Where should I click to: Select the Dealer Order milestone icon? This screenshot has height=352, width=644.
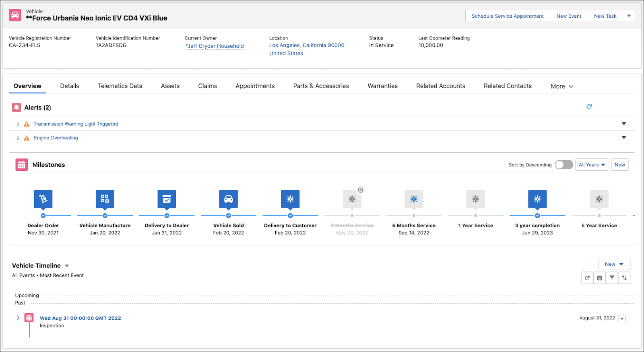point(43,199)
